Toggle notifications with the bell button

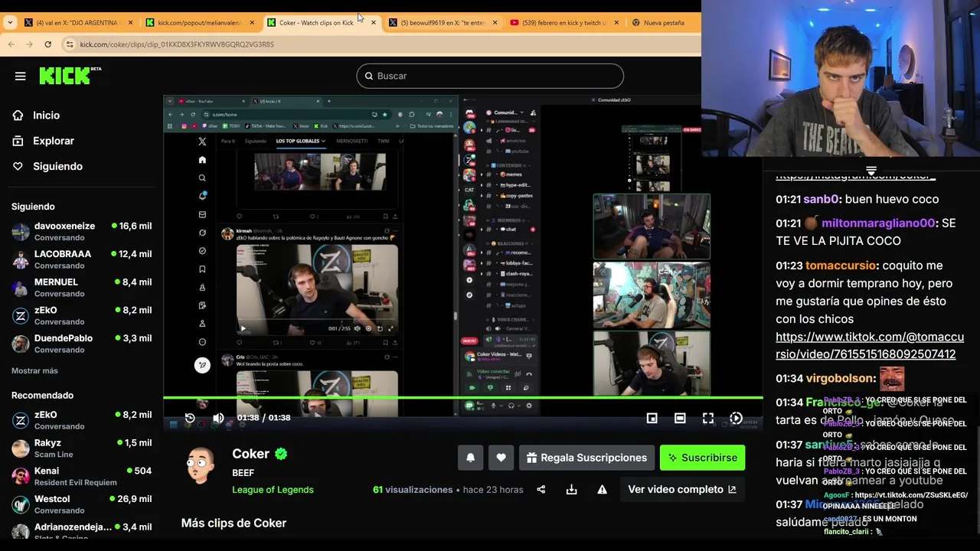tap(471, 458)
